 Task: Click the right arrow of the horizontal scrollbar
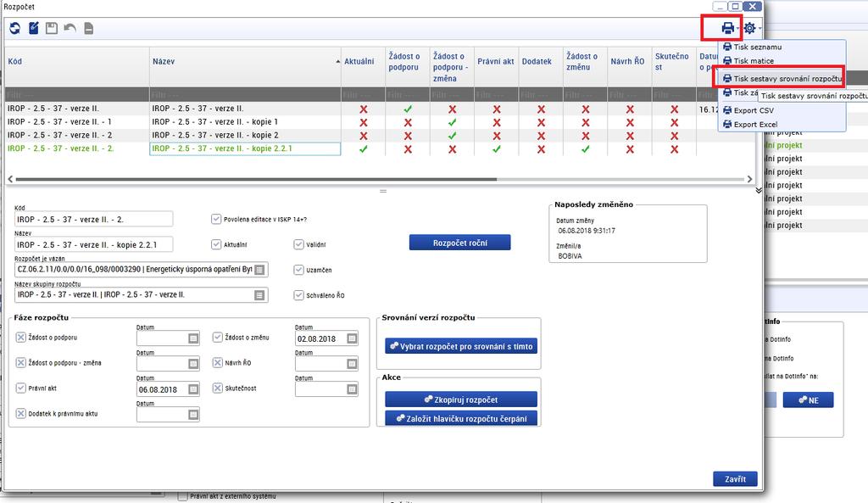pyautogui.click(x=749, y=179)
